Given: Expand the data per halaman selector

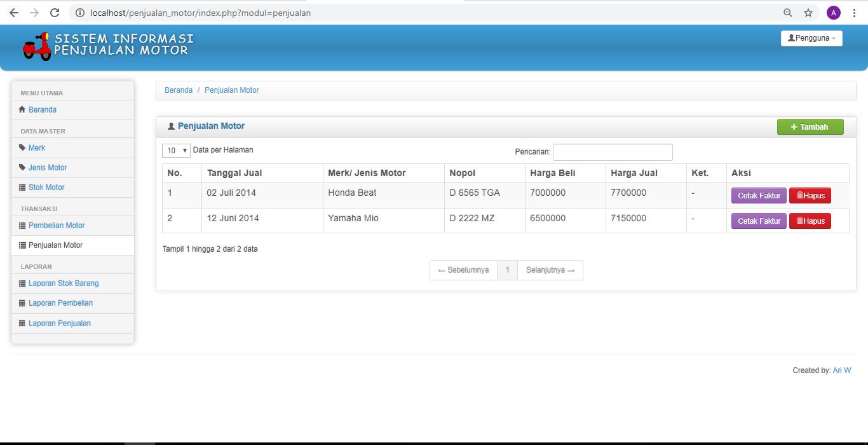Looking at the screenshot, I should tap(176, 151).
